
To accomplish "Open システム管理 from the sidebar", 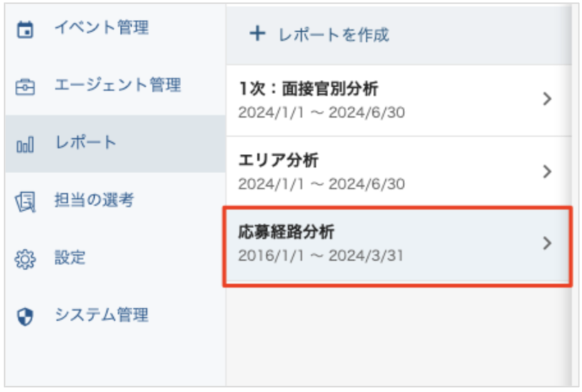I will (101, 315).
